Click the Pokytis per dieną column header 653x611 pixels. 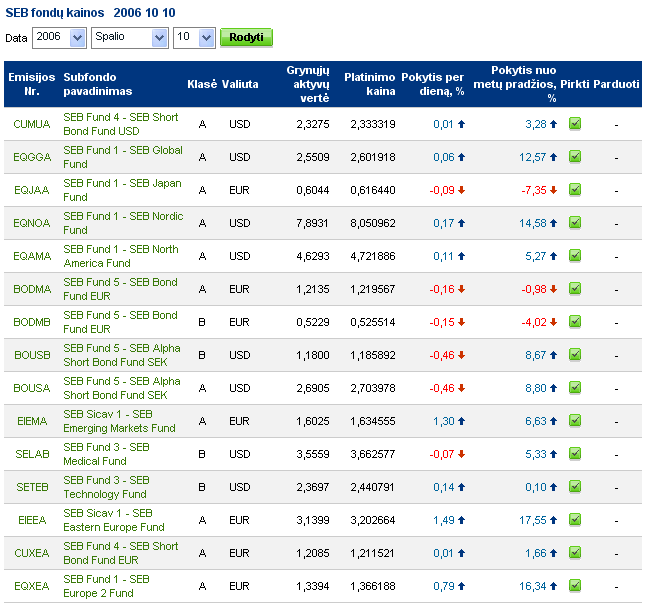click(x=433, y=84)
